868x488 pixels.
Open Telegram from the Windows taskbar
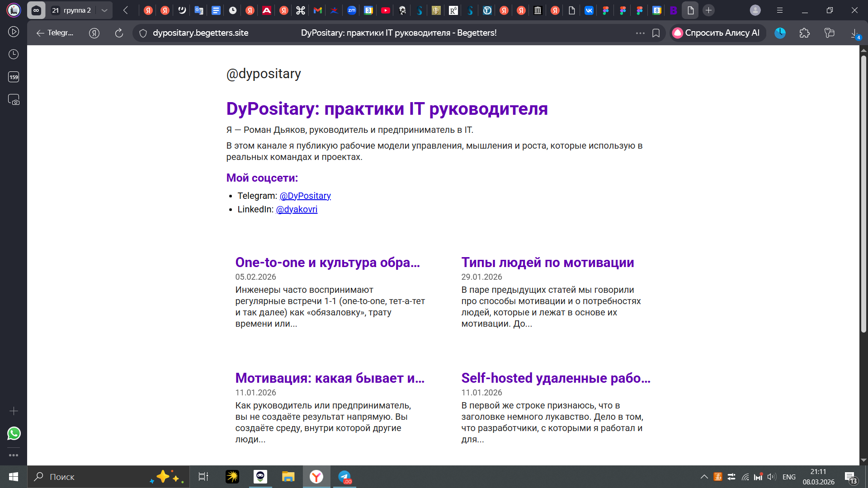(x=344, y=477)
